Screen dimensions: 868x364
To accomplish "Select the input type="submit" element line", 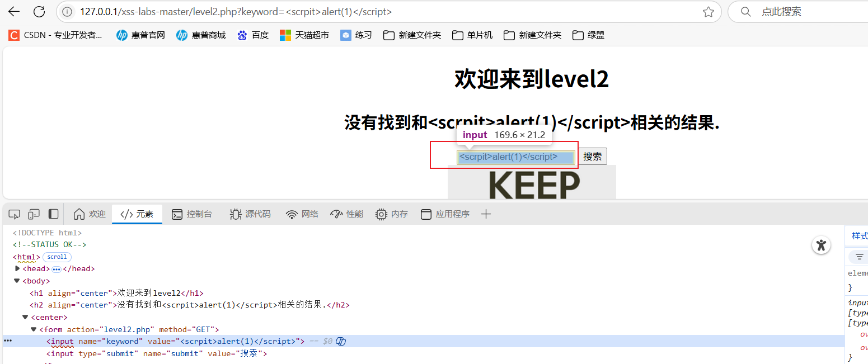I will [157, 353].
